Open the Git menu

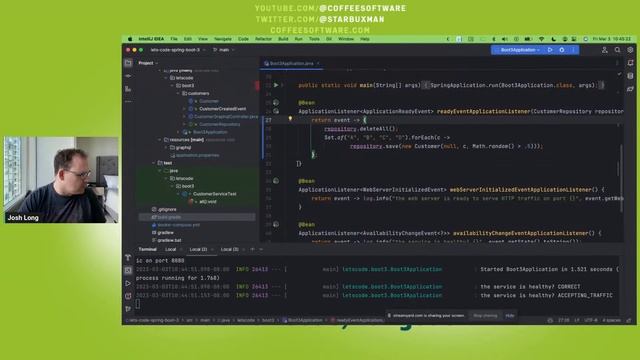tap(329, 39)
